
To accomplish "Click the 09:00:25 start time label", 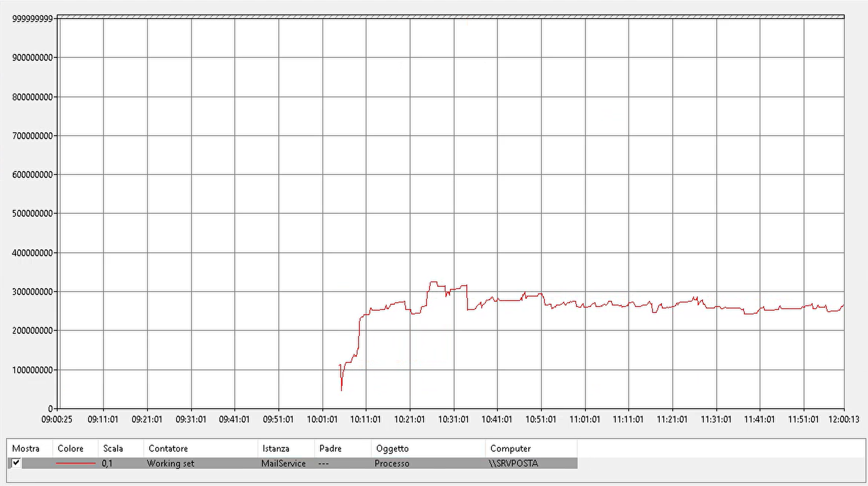I will coord(57,419).
